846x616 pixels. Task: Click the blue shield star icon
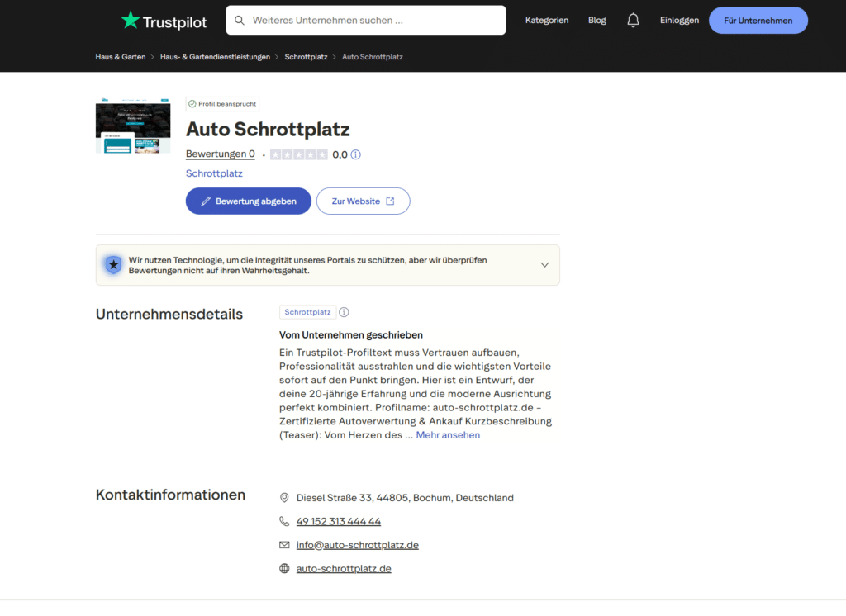point(113,265)
